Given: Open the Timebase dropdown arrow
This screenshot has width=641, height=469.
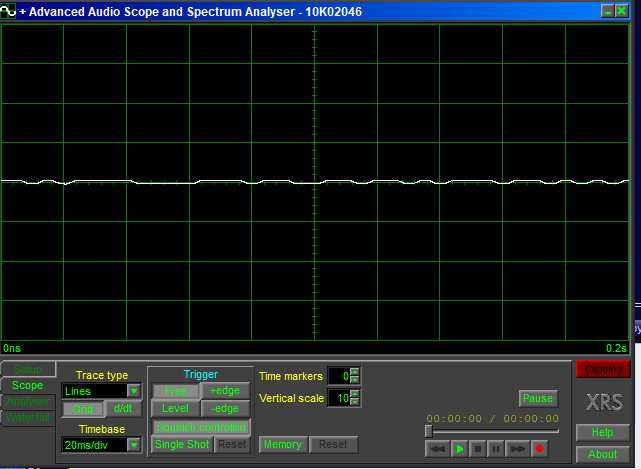Looking at the screenshot, I should 134,445.
